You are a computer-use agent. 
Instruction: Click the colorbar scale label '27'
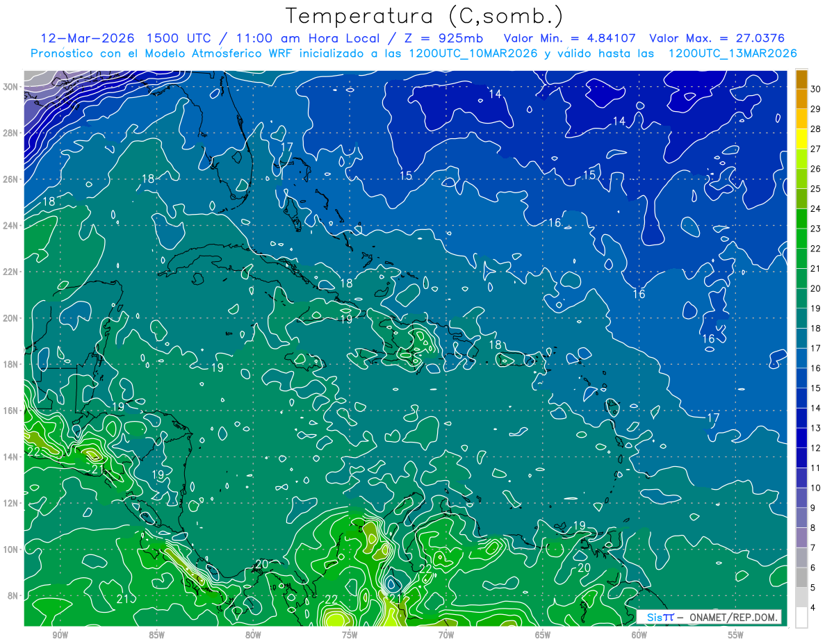pyautogui.click(x=815, y=149)
